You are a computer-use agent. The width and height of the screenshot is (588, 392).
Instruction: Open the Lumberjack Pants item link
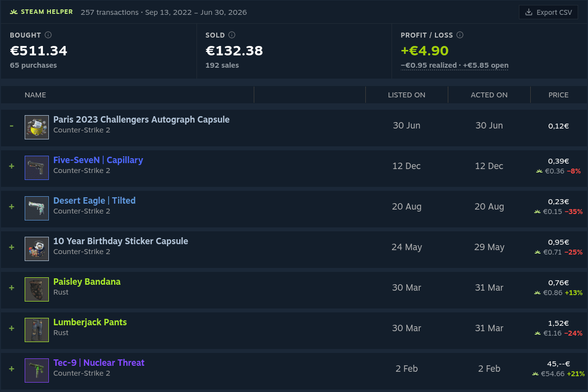tap(90, 322)
